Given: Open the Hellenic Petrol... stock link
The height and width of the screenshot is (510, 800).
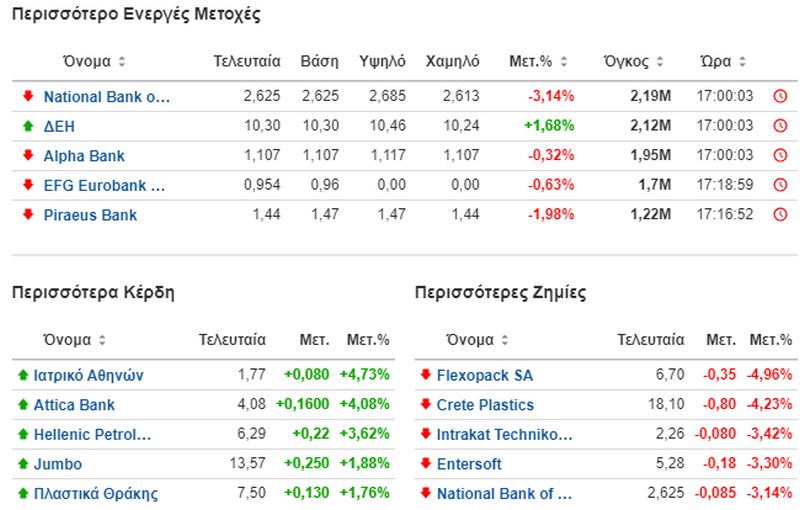Looking at the screenshot, I should (92, 435).
